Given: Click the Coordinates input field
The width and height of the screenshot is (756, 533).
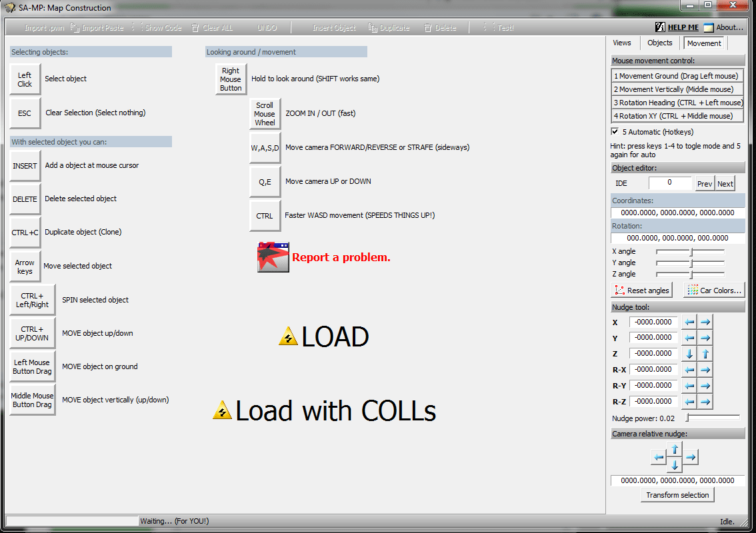Looking at the screenshot, I should [677, 213].
